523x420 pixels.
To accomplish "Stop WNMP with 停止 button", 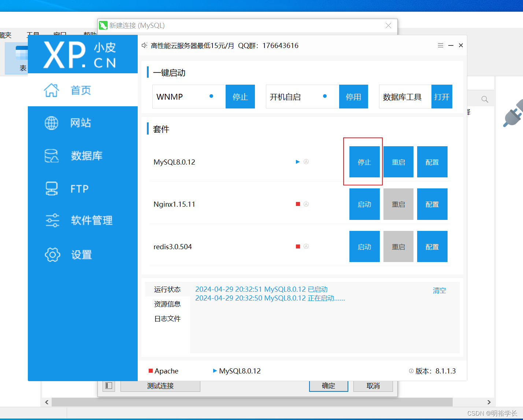I will (x=240, y=97).
